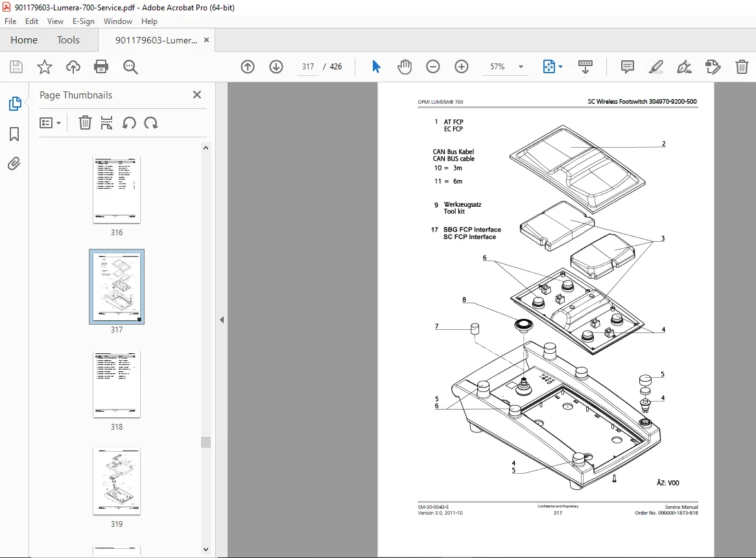756x558 pixels.
Task: Click the page header text 'SC Wireless Footswitch 304970-9200-500'
Action: tap(642, 102)
